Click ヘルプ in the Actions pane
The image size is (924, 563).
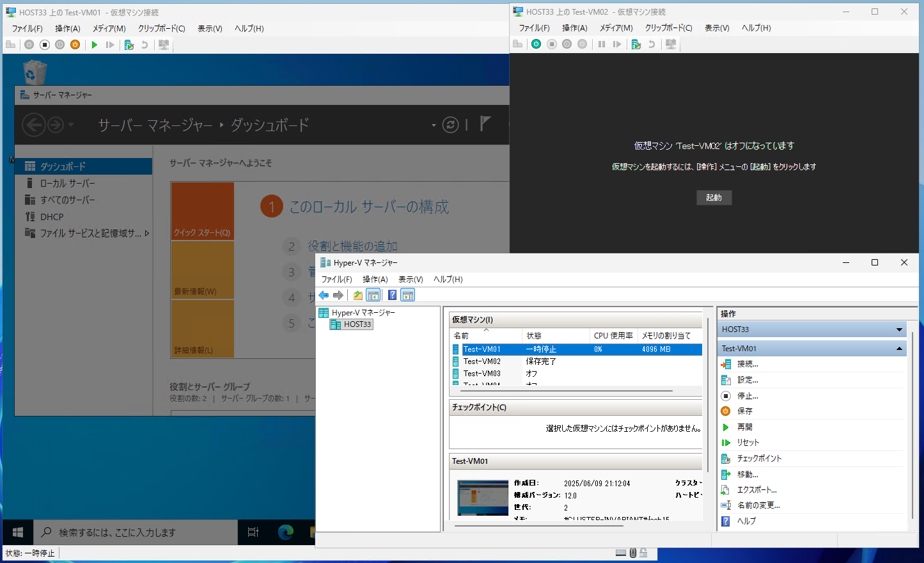point(746,521)
